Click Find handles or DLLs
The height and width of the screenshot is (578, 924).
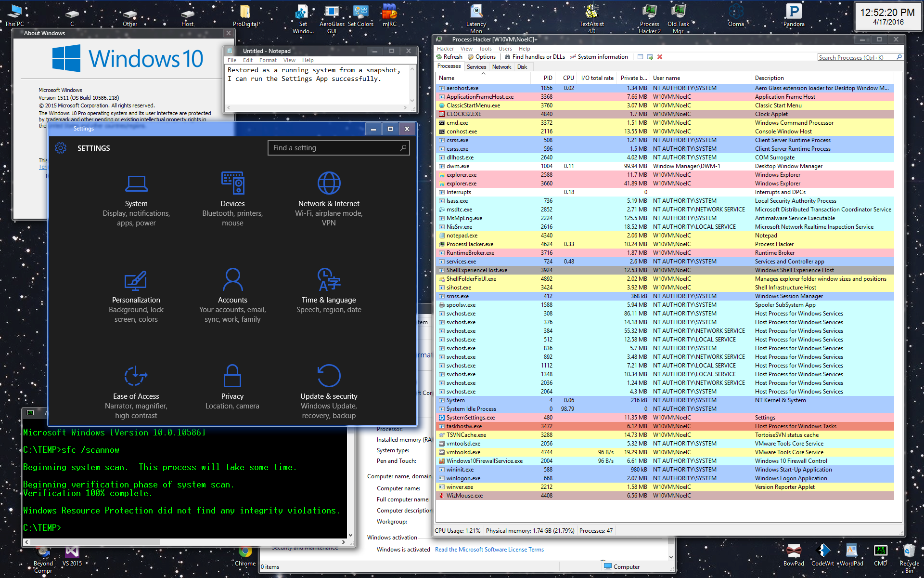click(535, 57)
